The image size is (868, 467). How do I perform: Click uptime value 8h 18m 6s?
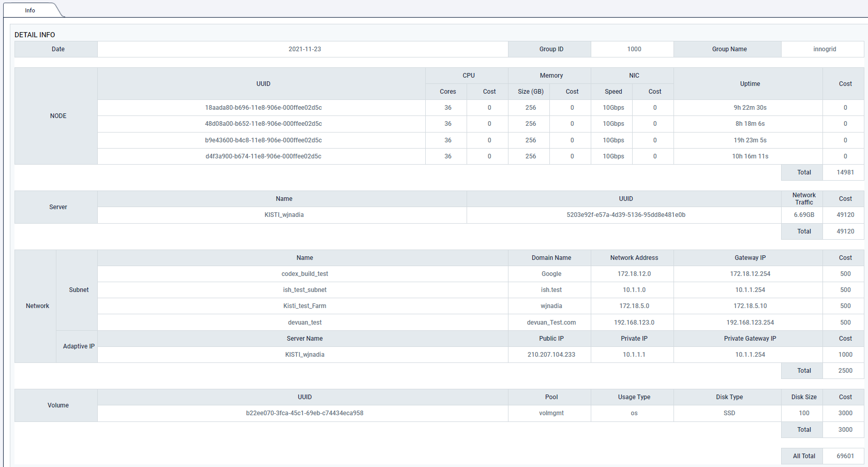tap(750, 124)
